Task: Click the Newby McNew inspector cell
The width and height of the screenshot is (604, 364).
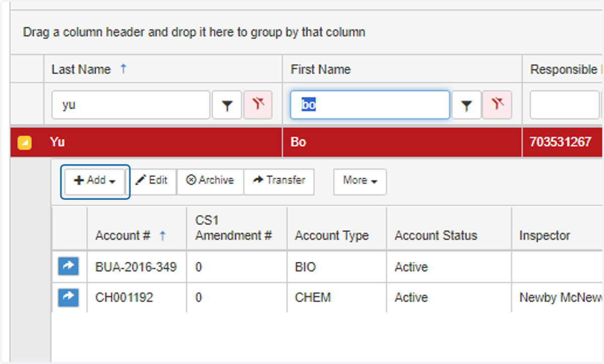Action: click(x=557, y=298)
